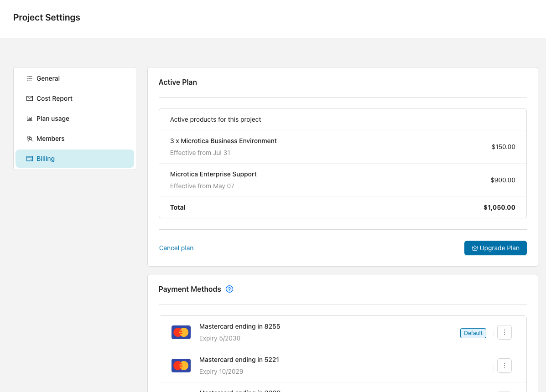The height and width of the screenshot is (392, 546).
Task: Open the General settings section
Action: (x=74, y=78)
